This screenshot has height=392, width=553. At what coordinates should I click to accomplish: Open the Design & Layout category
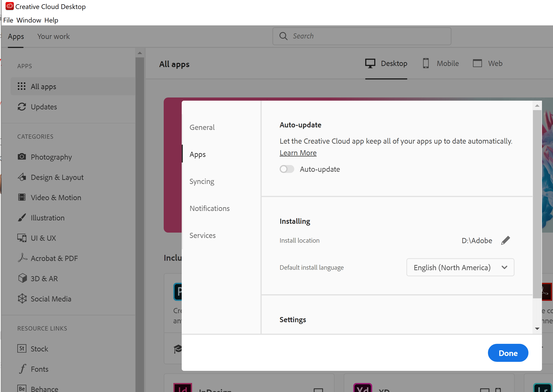click(x=57, y=177)
